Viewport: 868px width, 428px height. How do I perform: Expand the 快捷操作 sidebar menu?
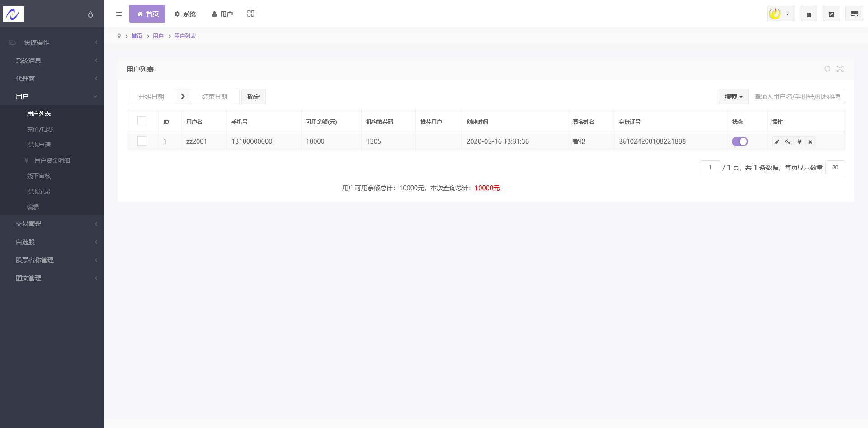(x=52, y=42)
